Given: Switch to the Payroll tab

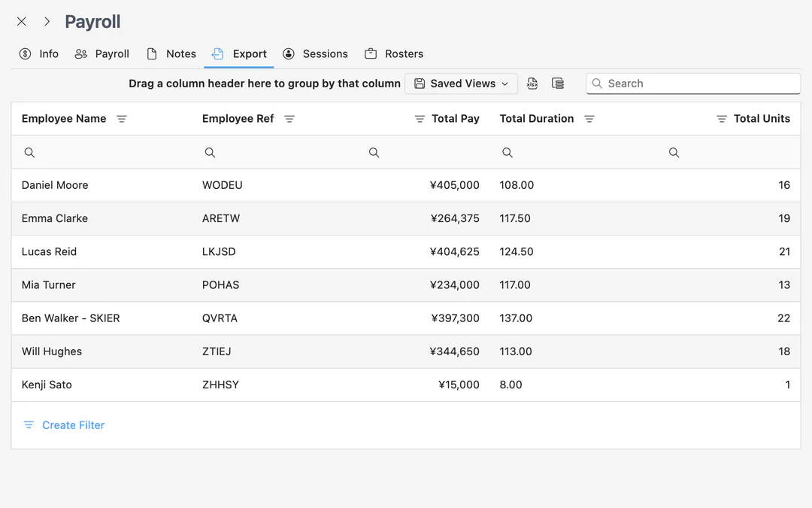Looking at the screenshot, I should [102, 54].
